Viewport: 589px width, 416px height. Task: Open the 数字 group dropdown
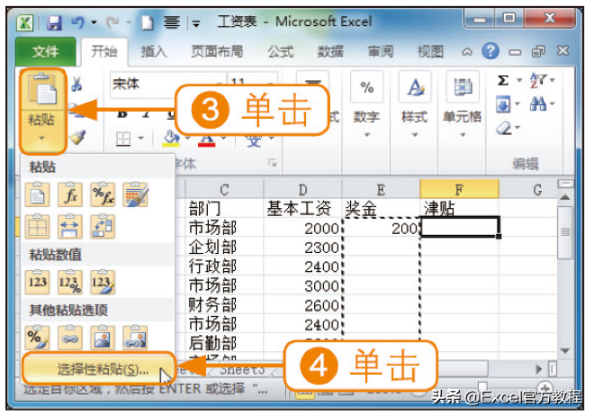(367, 134)
